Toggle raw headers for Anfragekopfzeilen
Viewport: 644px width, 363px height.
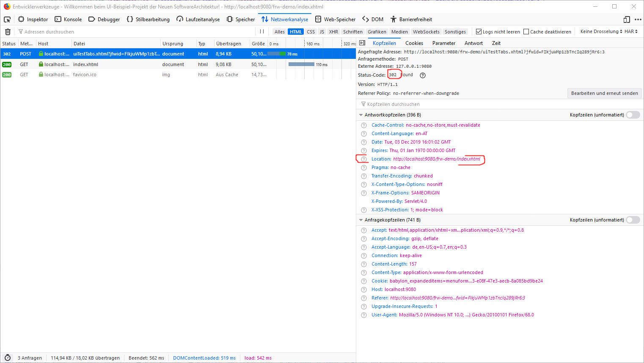(x=633, y=220)
